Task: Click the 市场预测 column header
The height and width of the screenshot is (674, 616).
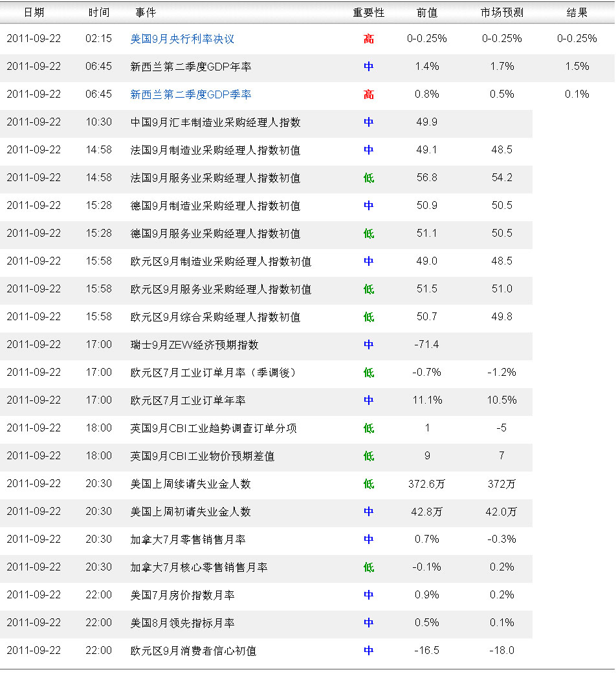Action: pos(501,12)
